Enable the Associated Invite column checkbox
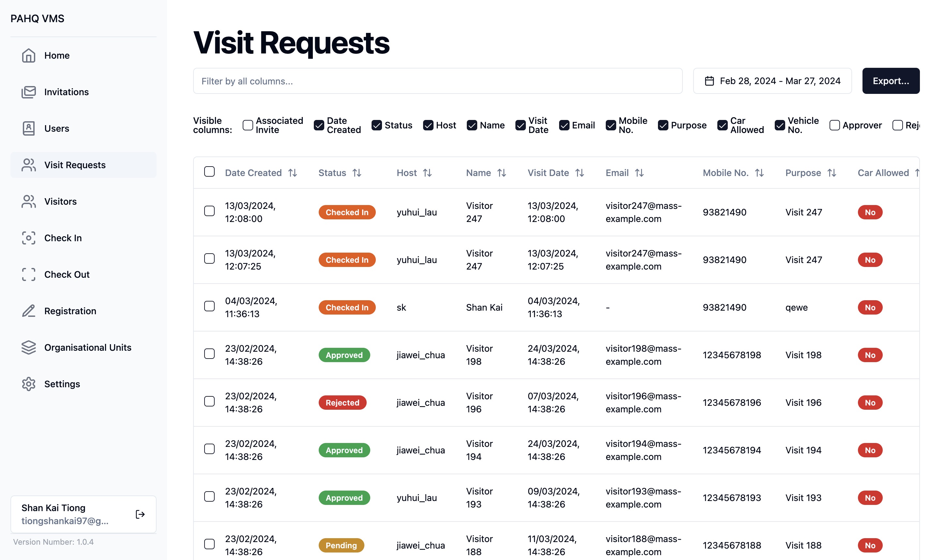 [248, 125]
